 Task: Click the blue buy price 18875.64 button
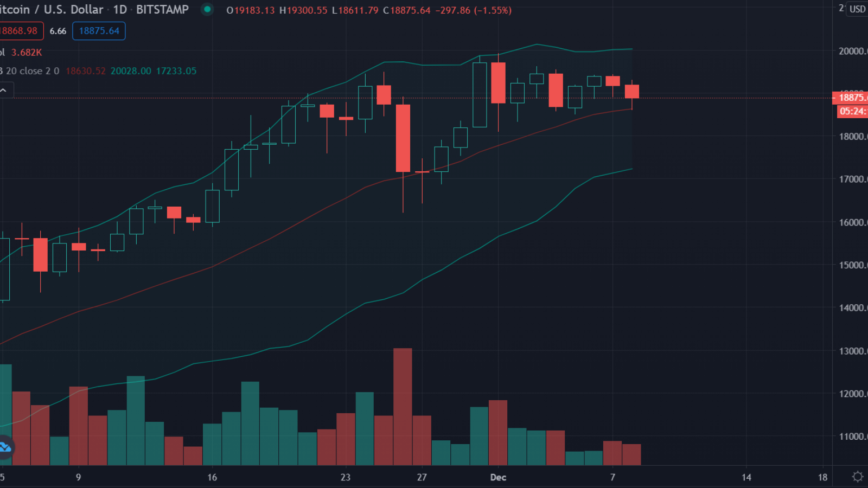99,31
